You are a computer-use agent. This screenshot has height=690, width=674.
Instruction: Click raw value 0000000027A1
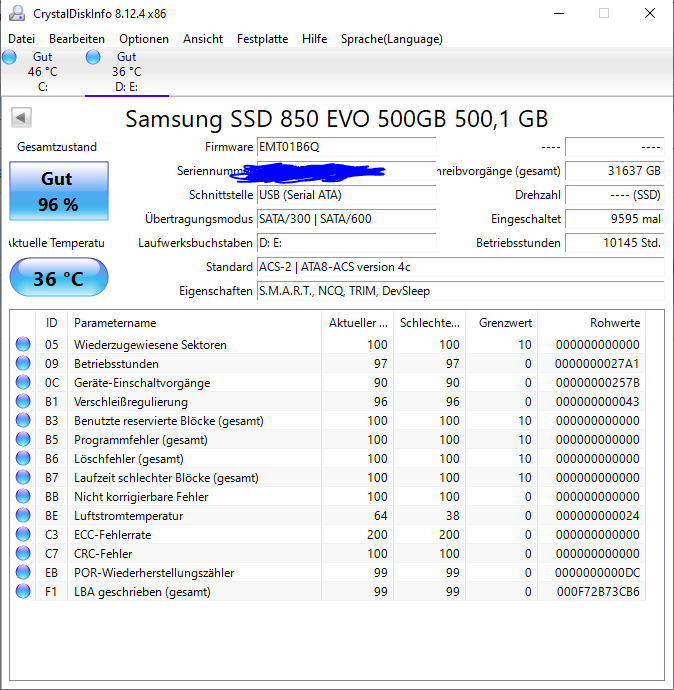(x=597, y=364)
